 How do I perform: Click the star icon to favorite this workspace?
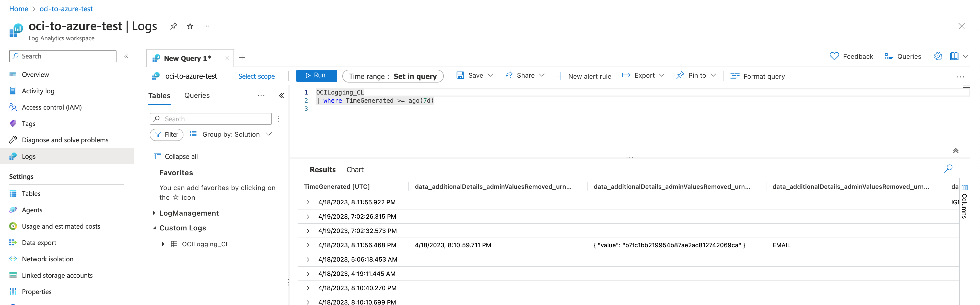pyautogui.click(x=190, y=26)
